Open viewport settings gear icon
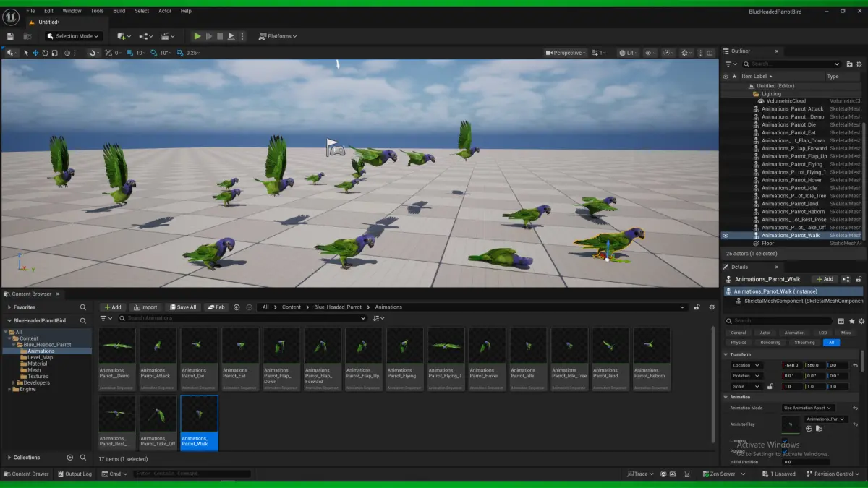Viewport: 868px width, 488px height. coord(685,53)
